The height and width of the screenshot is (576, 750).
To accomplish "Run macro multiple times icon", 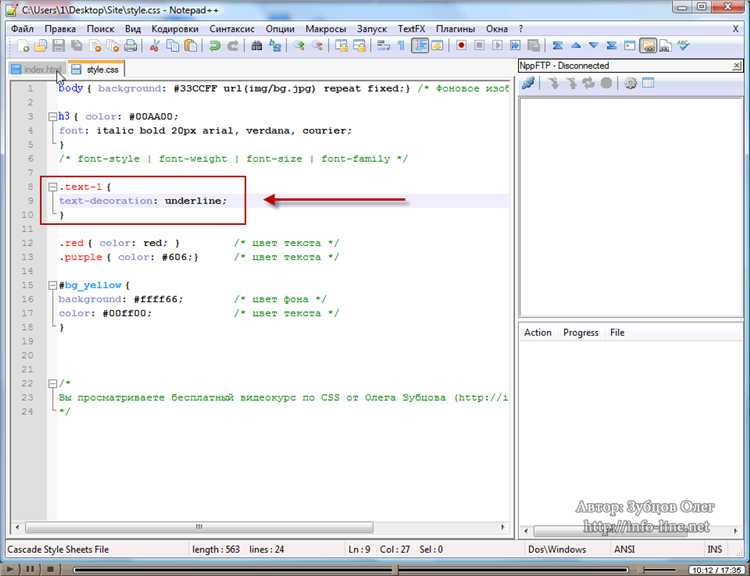I will point(515,46).
